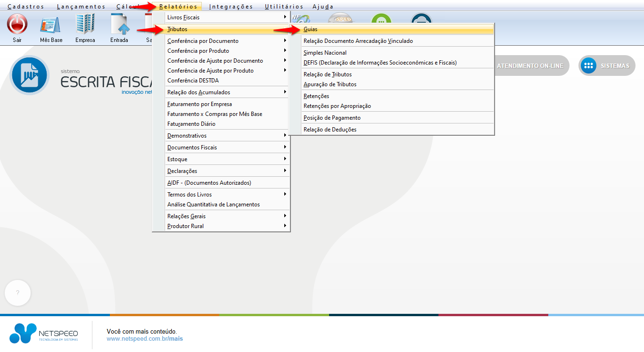
Task: Click the Escrita Fiscal logo icon
Action: [x=29, y=75]
